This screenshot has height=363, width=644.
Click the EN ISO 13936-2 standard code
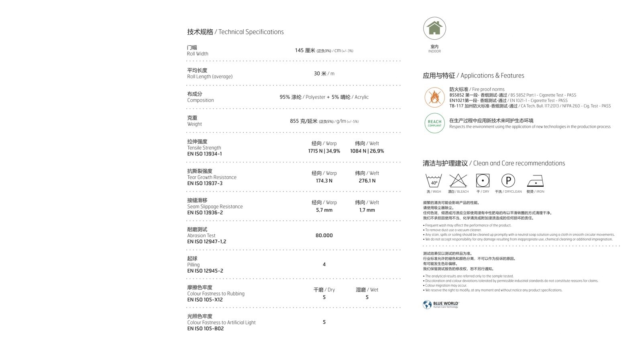click(205, 213)
